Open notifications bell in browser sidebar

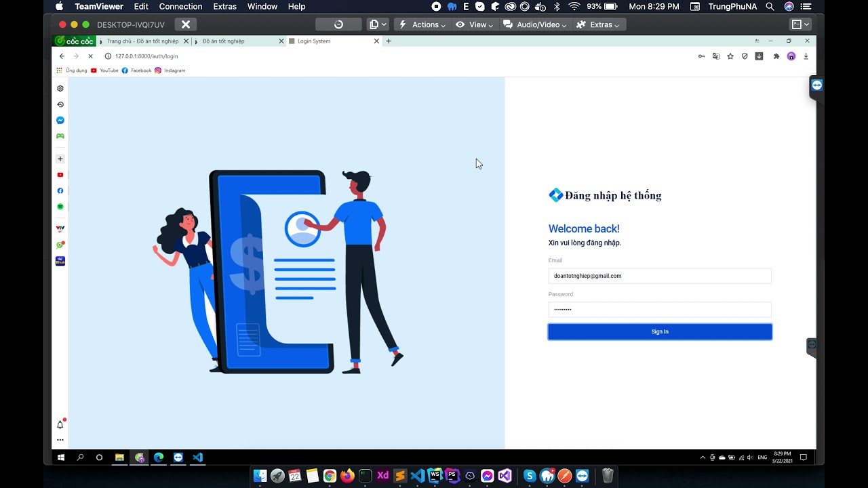[x=60, y=424]
